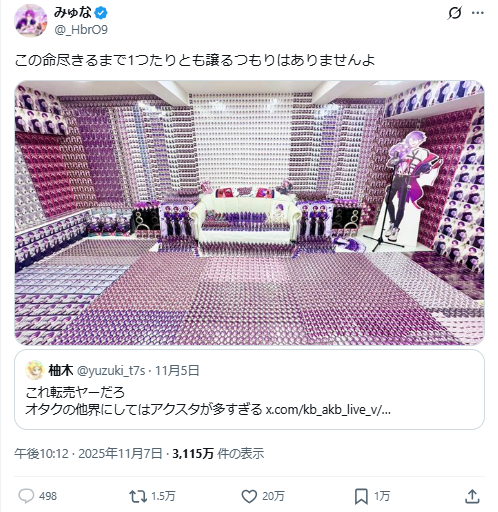The width and height of the screenshot is (498, 512).
Task: Bookmark this post
Action: pos(361,496)
